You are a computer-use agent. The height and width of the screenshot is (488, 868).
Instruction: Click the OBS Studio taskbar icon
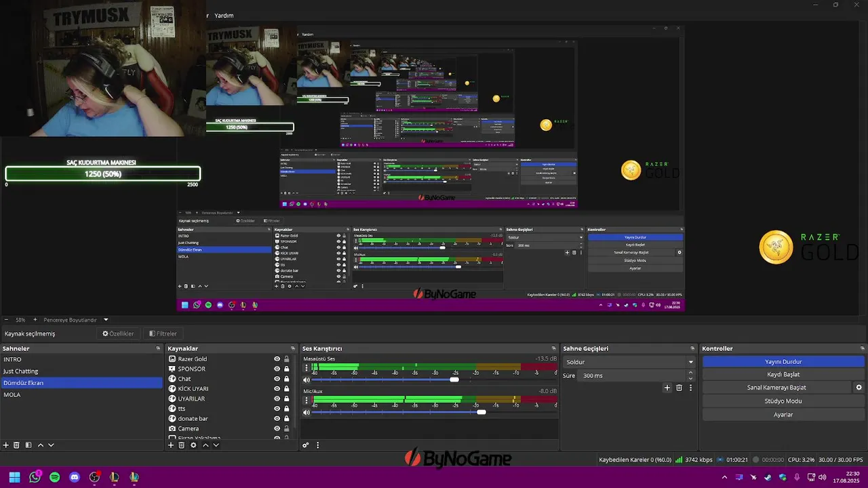click(x=94, y=477)
